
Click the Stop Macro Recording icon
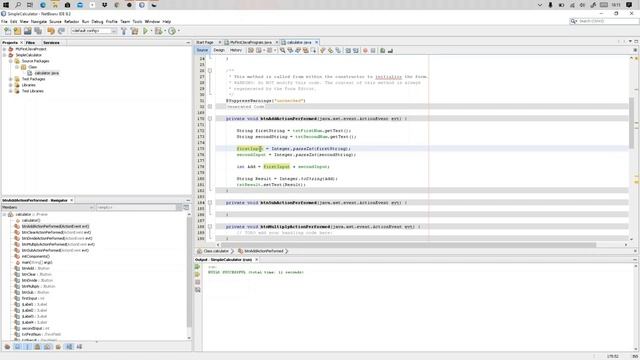(373, 51)
